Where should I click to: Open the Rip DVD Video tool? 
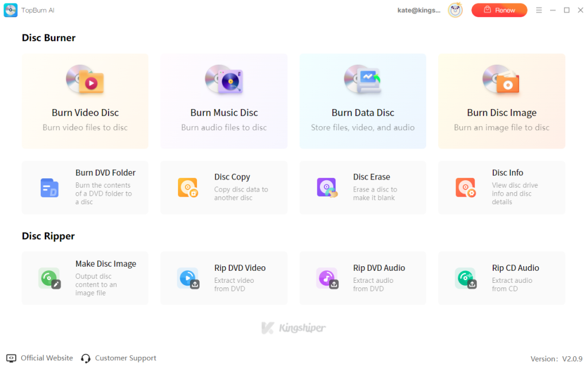tap(224, 278)
